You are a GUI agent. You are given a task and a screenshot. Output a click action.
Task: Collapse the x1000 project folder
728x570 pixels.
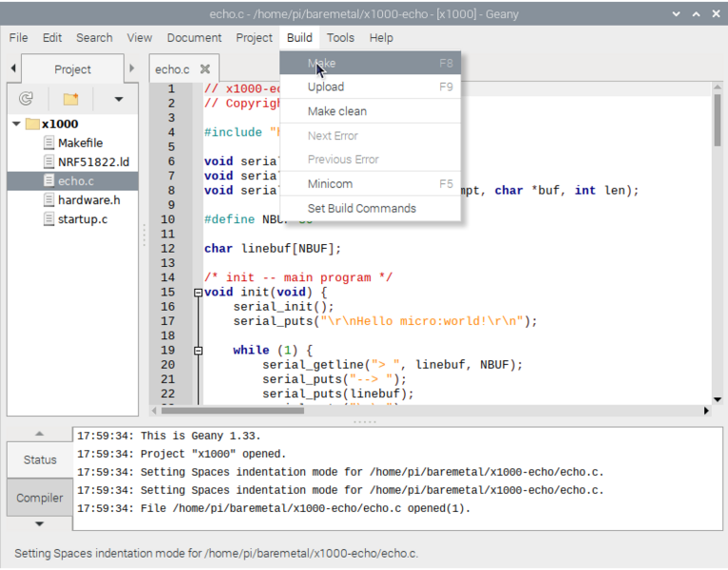coord(16,123)
